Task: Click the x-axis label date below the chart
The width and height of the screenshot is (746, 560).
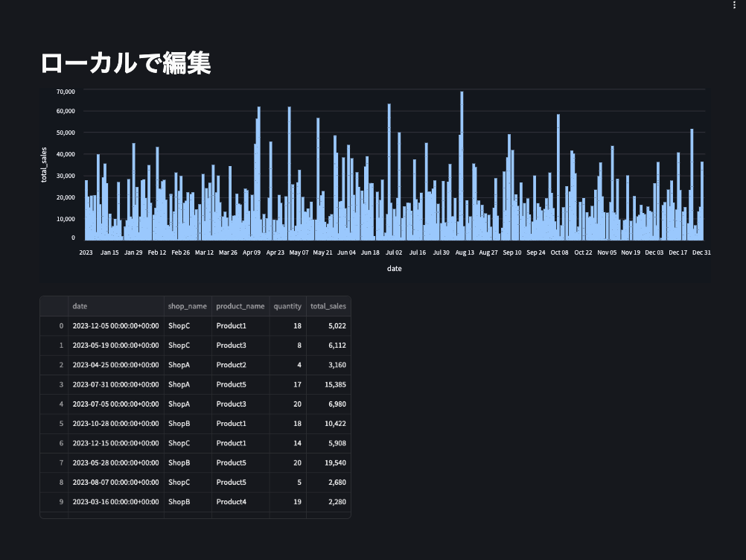Action: 395,268
